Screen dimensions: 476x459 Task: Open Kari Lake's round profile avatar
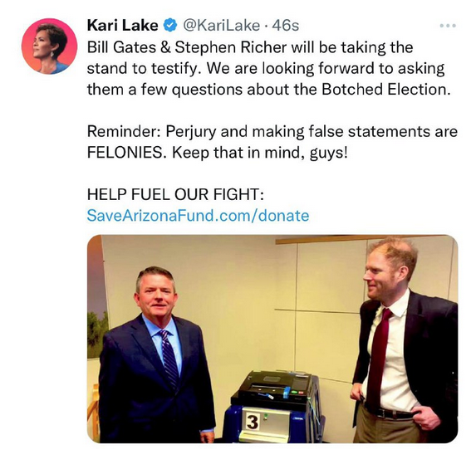click(x=49, y=46)
